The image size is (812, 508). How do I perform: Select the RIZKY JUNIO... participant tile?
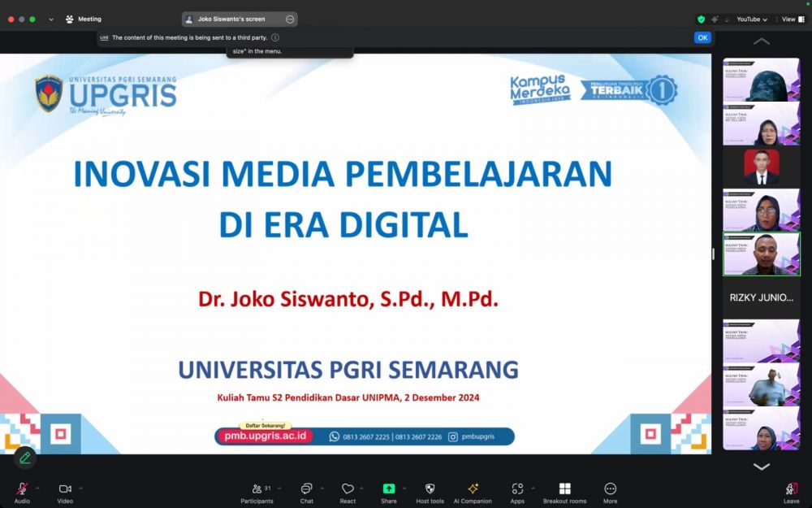point(762,297)
